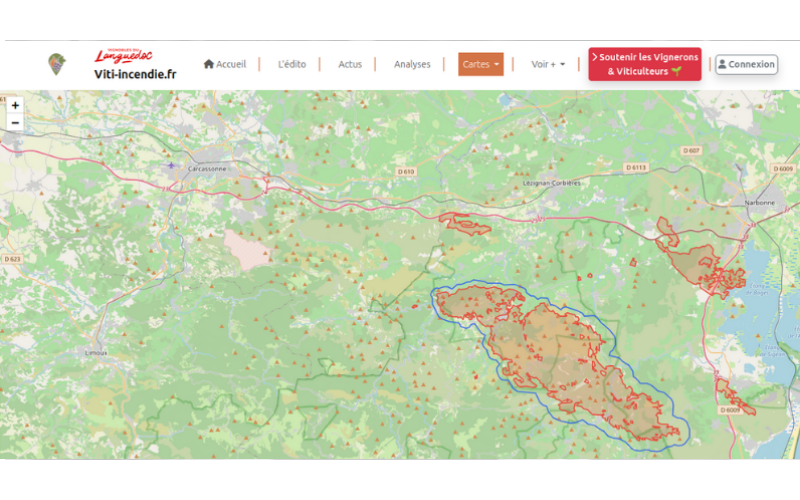Click Narbonne label on map

click(759, 203)
